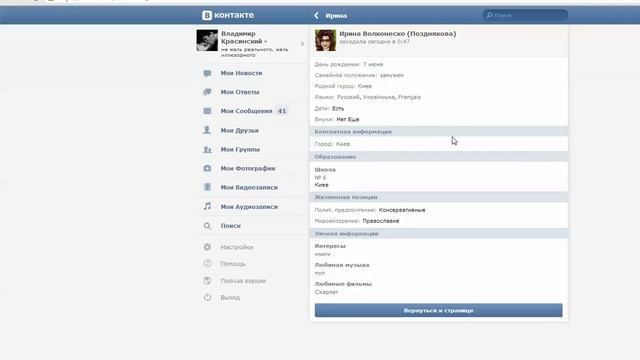Click the Интересы heading
The width and height of the screenshot is (640, 360).
pyautogui.click(x=330, y=246)
